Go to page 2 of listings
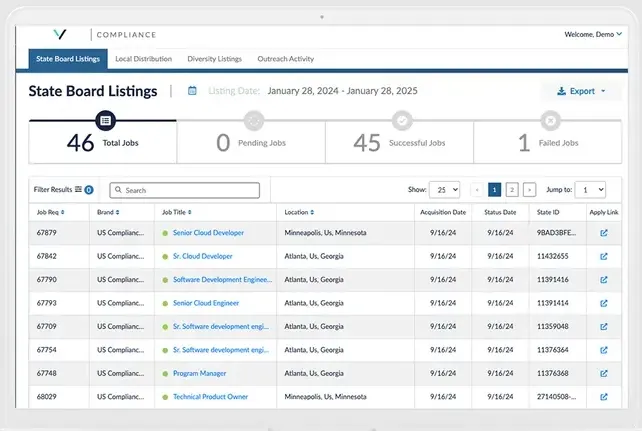Image resolution: width=642 pixels, height=431 pixels. click(512, 189)
